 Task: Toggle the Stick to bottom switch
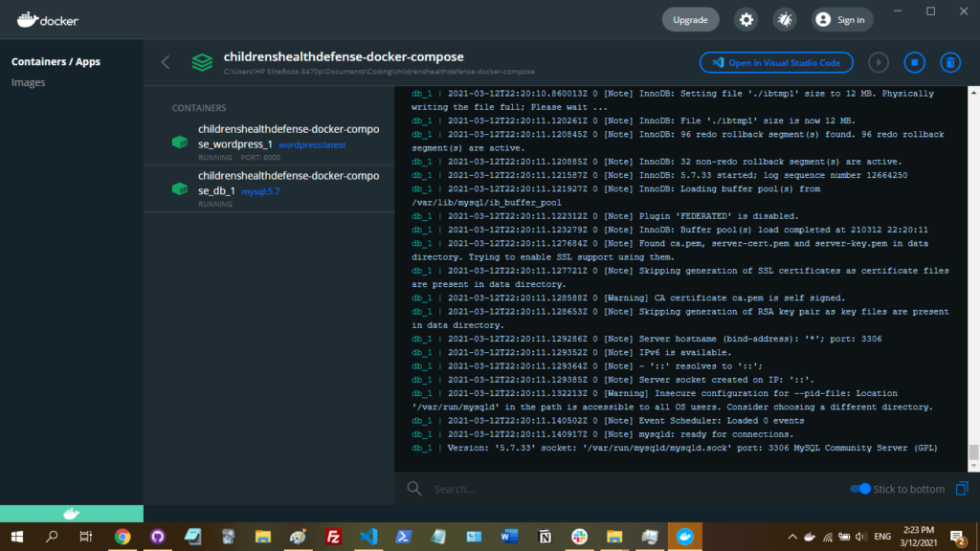(x=860, y=489)
